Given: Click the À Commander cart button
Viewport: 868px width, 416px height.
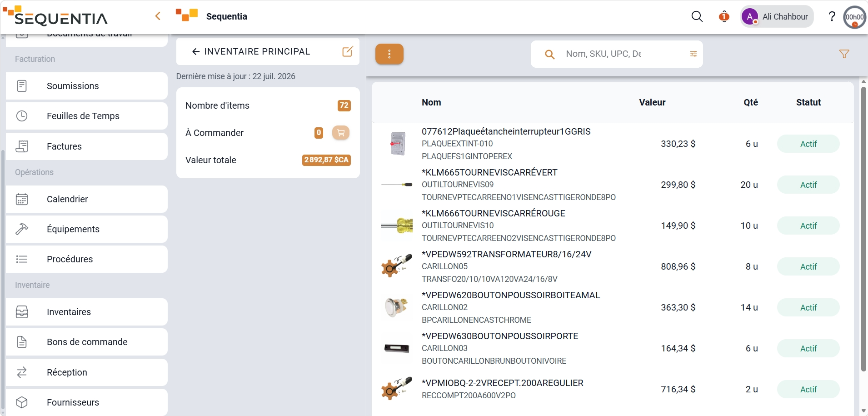Looking at the screenshot, I should (x=341, y=133).
